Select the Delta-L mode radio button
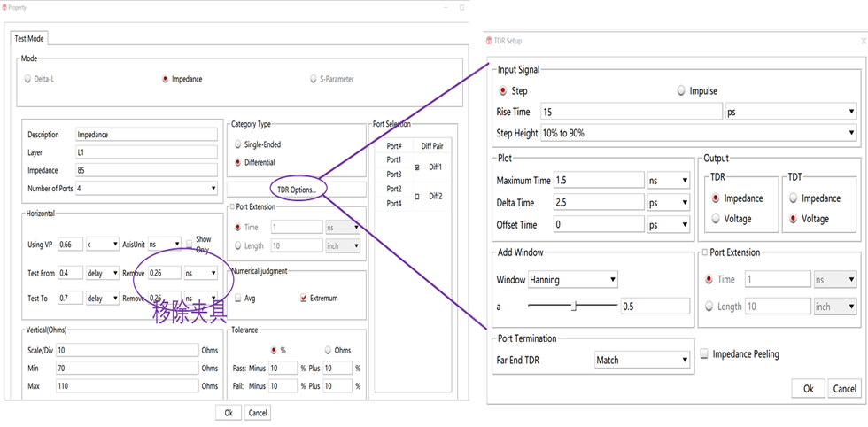Screen dimensions: 868x427 click(27, 79)
